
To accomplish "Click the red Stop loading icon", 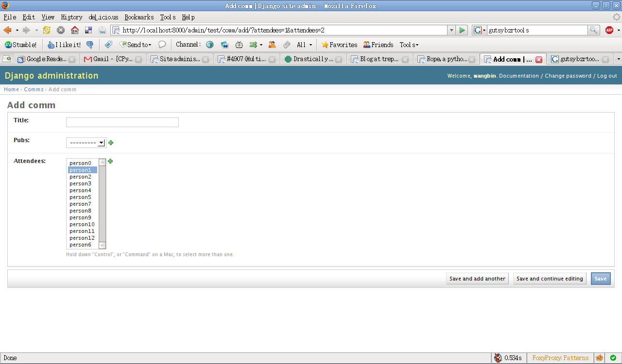I will coord(60,30).
